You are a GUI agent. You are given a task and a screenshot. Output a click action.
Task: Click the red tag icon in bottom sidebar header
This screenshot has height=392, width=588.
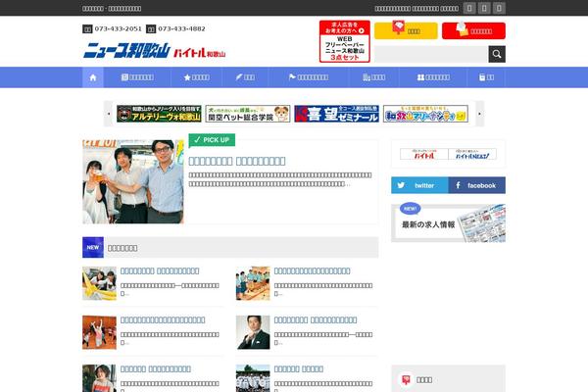pyautogui.click(x=406, y=380)
